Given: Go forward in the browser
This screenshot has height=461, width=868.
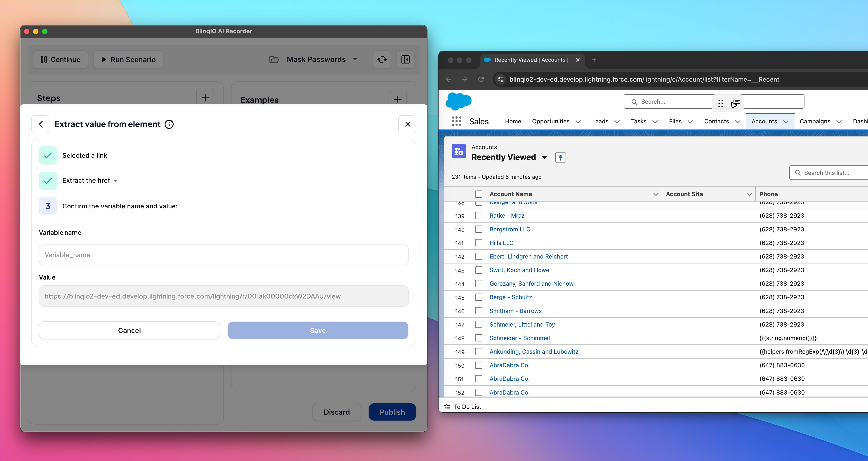Looking at the screenshot, I should 465,79.
